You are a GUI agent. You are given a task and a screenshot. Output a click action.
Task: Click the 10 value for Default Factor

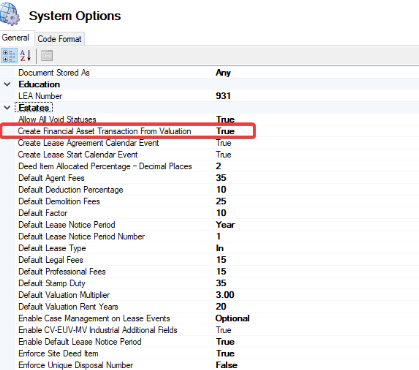221,213
